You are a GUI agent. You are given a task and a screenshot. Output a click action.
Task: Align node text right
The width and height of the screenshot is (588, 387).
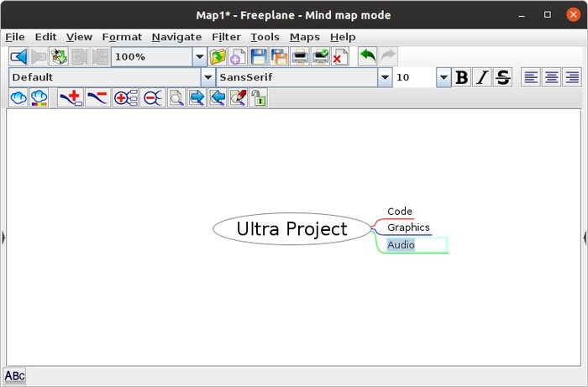pyautogui.click(x=572, y=77)
